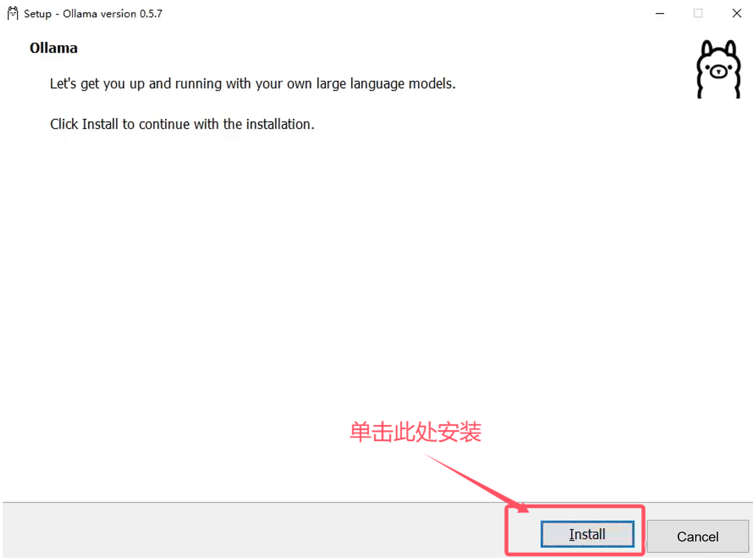Abort setup with the Cancel button
This screenshot has width=753, height=560.
tap(697, 537)
